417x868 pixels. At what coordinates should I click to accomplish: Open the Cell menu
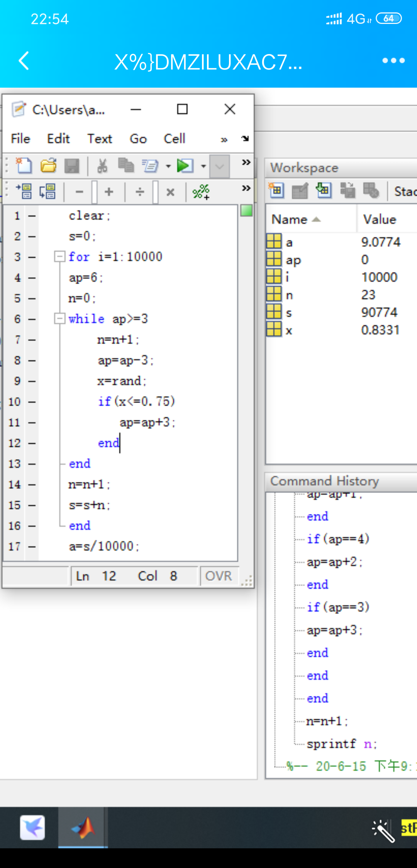(x=175, y=139)
